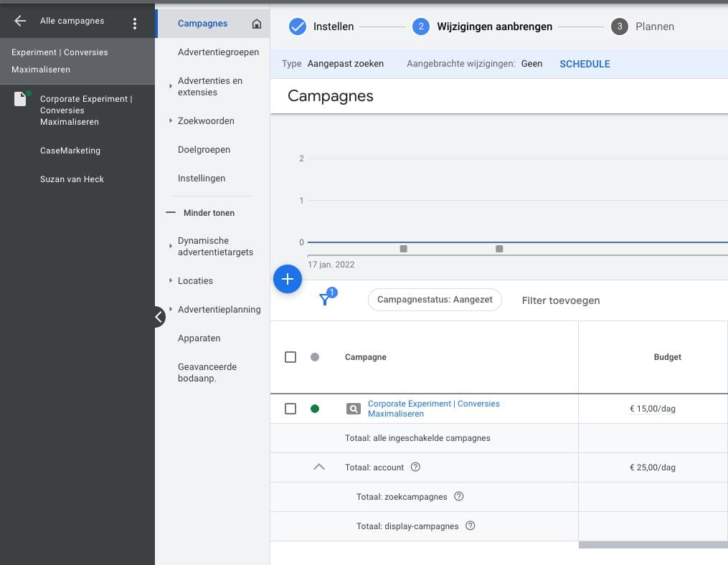728x565 pixels.
Task: Expand Dynamische advertentietargets submenu
Action: pyautogui.click(x=171, y=246)
